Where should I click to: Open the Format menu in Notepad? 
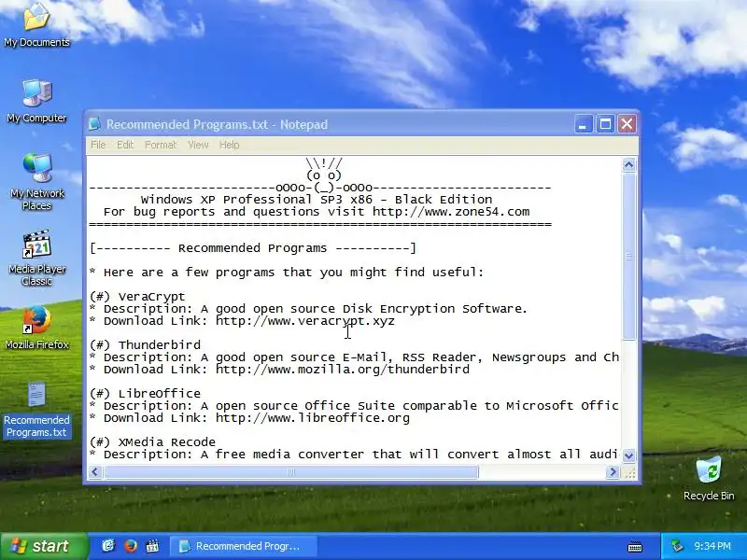coord(161,145)
